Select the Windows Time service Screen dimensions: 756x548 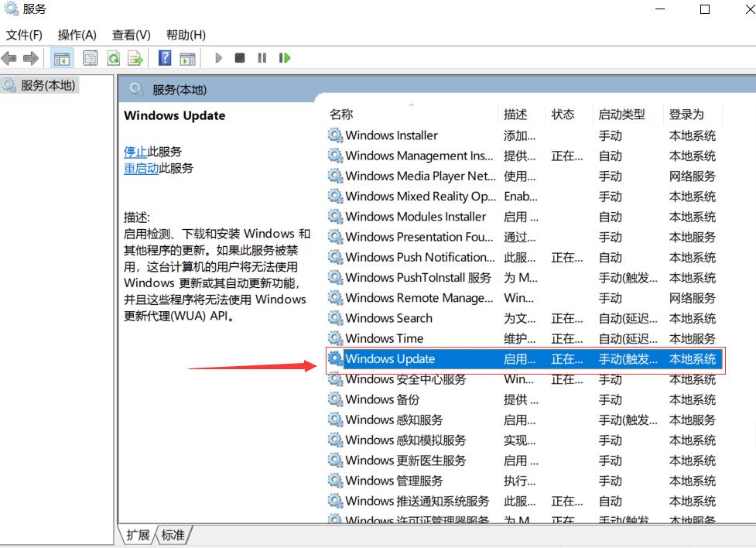pyautogui.click(x=525, y=338)
